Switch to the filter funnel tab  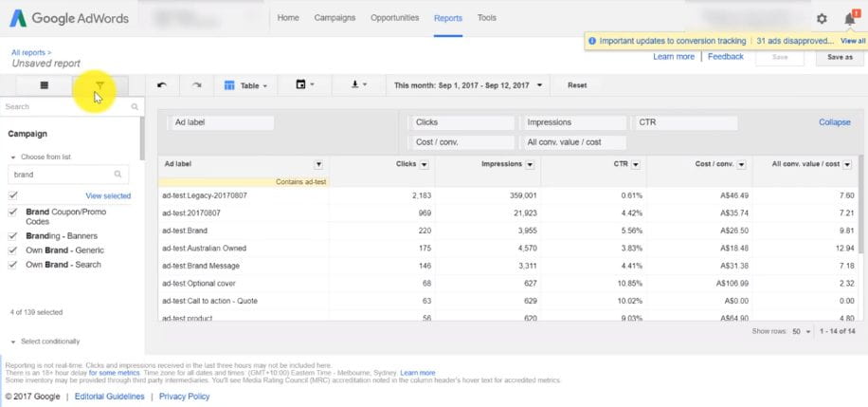coord(100,85)
